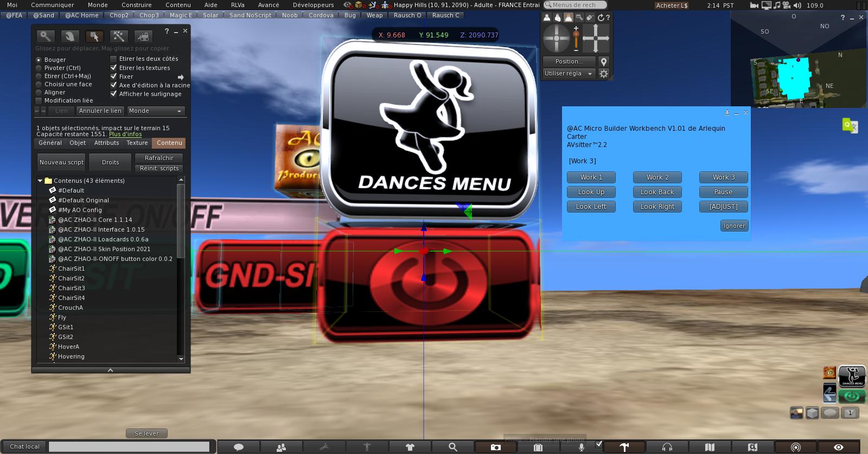Collapse the Contenus folder tree
The width and height of the screenshot is (868, 454).
(x=40, y=181)
